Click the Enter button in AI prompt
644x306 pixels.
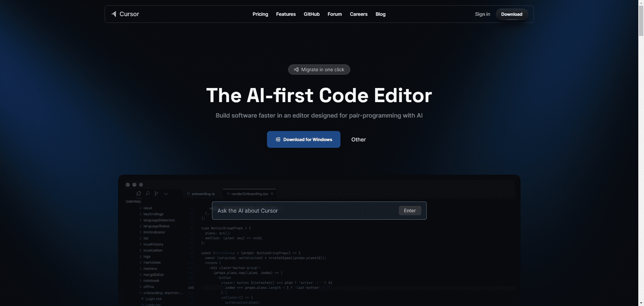point(410,211)
